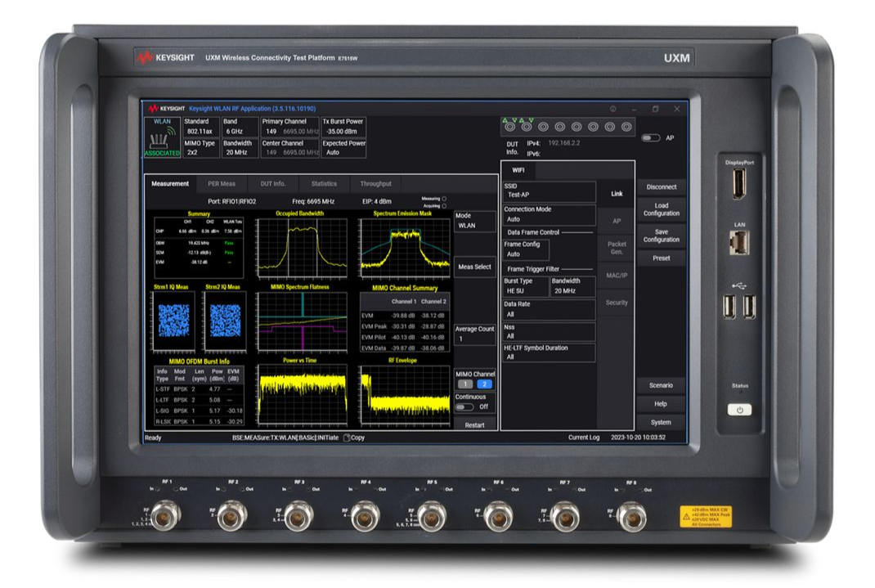
Task: Select MIMO Channel 1
Action: [x=464, y=384]
